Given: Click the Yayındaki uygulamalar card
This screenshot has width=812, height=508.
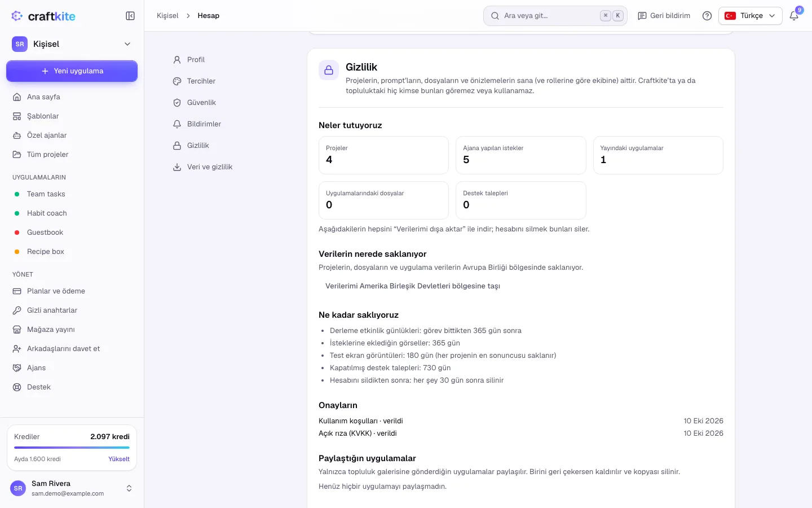Looking at the screenshot, I should coord(658,155).
